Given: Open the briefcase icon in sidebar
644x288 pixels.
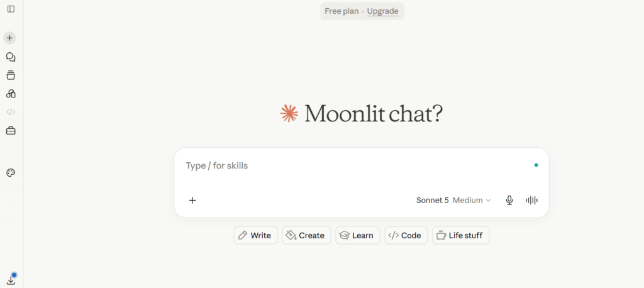Looking at the screenshot, I should [x=11, y=131].
